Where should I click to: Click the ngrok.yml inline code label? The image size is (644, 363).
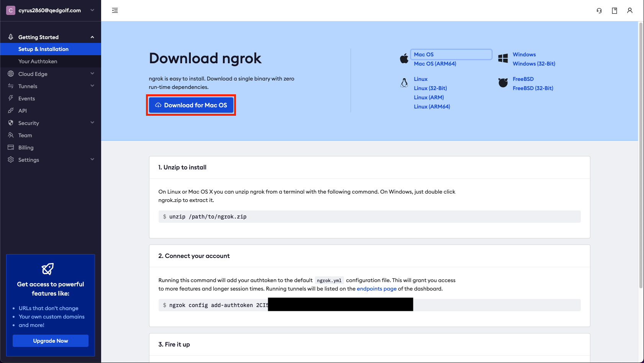[329, 281]
